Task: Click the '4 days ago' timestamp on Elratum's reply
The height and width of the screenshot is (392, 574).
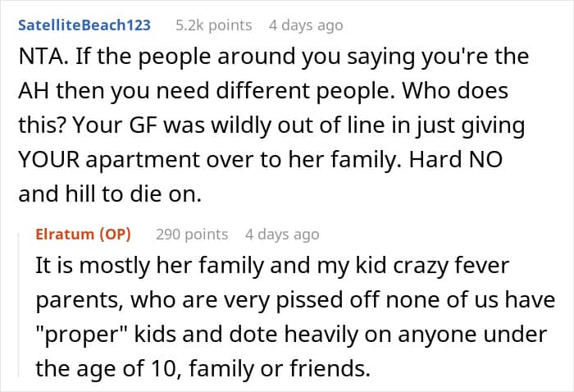Action: [x=282, y=235]
